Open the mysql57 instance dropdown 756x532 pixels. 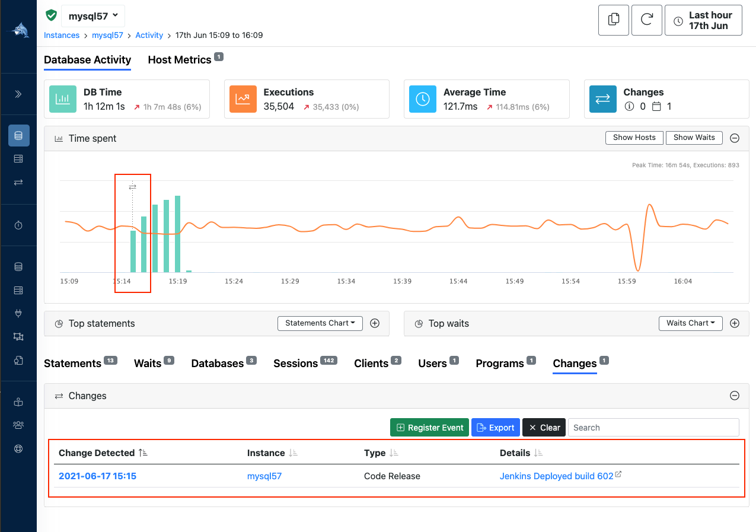click(x=93, y=16)
